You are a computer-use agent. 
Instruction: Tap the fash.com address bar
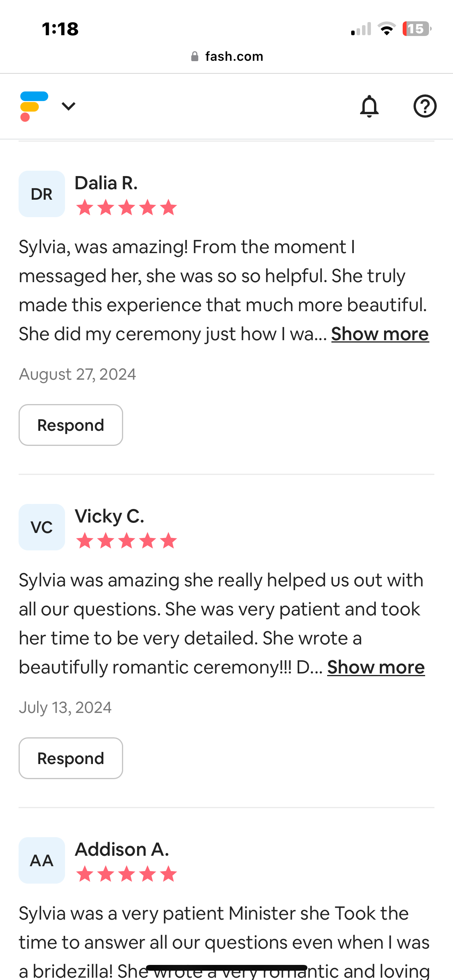point(234,57)
